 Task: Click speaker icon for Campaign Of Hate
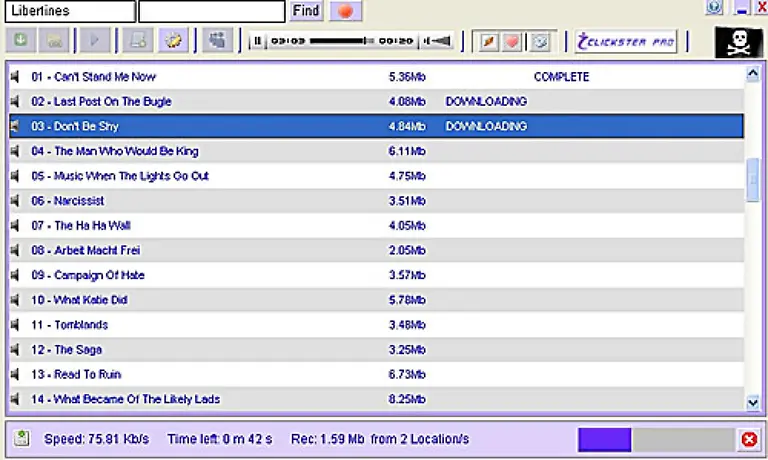(x=15, y=275)
